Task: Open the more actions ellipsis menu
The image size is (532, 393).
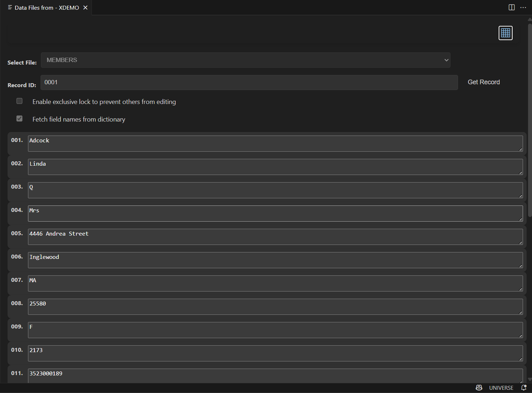Action: [x=523, y=8]
